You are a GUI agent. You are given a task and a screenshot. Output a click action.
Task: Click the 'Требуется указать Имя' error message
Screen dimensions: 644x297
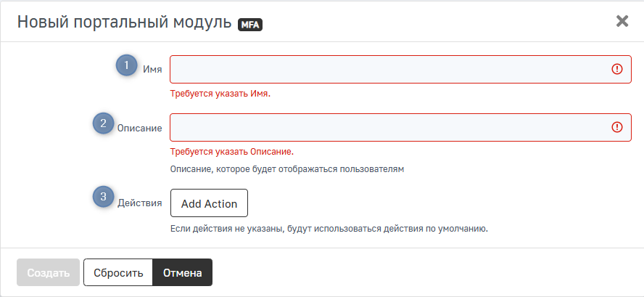pyautogui.click(x=220, y=94)
